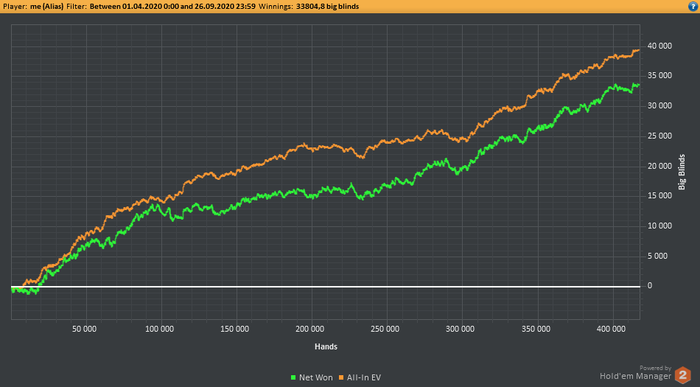Click the 200 000 hands axis label
700x387 pixels.
[310, 329]
